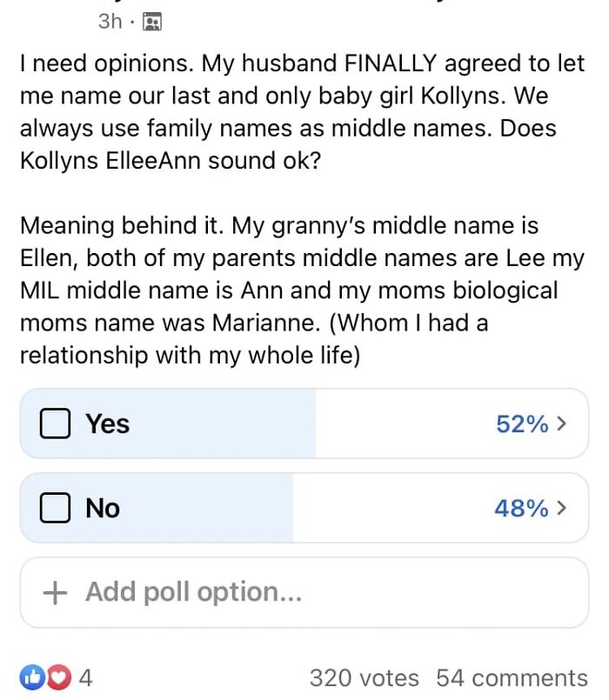The image size is (609, 700).
Task: Expand voters list via chevron beside 48%
Action: pos(561,508)
